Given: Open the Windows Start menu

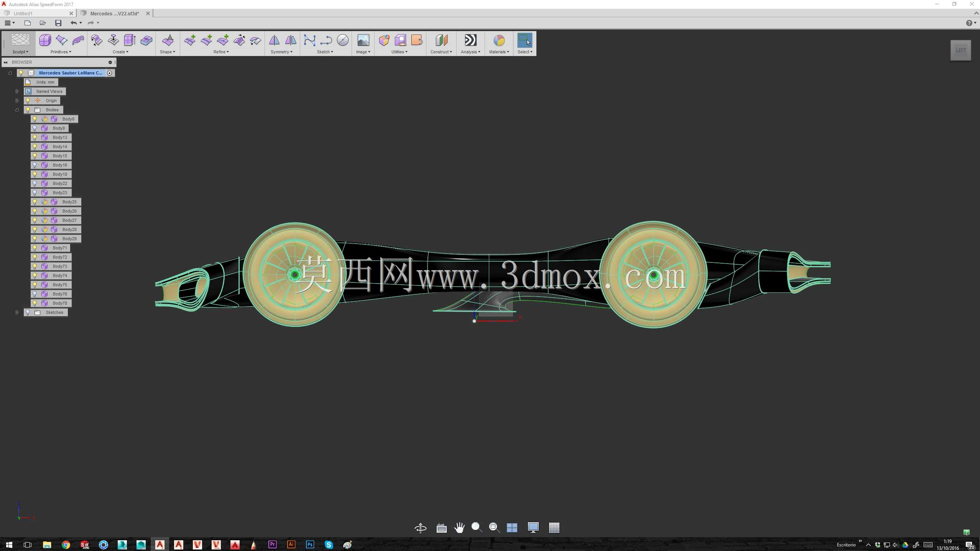Looking at the screenshot, I should (9, 545).
